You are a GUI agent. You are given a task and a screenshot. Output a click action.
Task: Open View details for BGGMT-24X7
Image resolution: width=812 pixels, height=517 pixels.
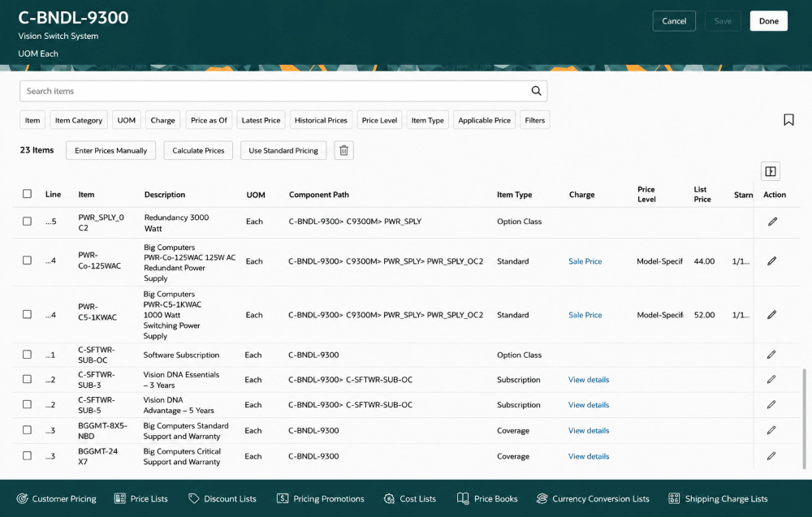tap(588, 456)
